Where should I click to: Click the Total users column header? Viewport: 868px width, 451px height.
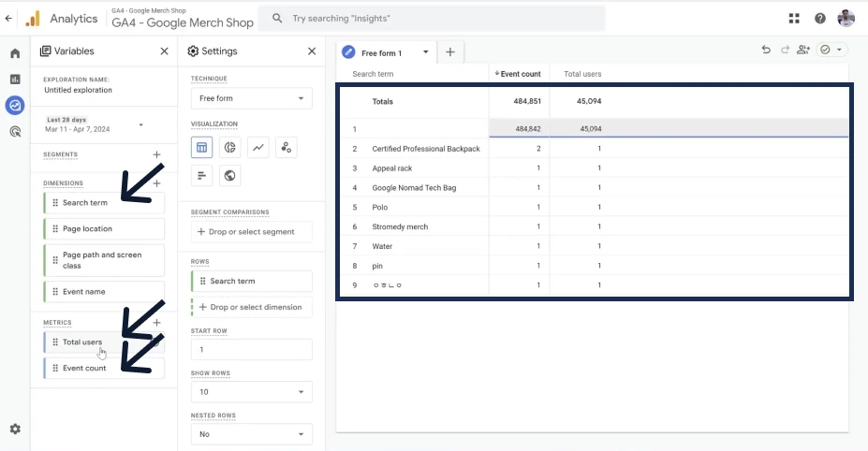[x=582, y=74]
